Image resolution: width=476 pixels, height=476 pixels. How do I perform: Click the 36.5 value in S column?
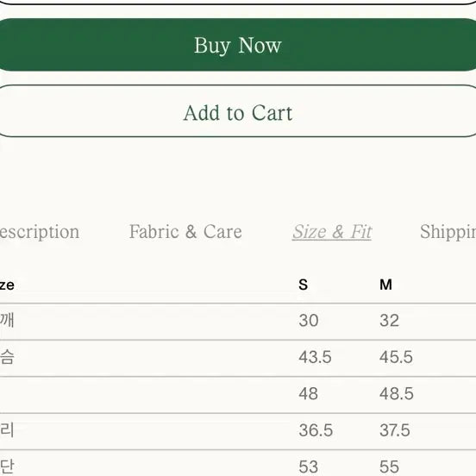(316, 430)
